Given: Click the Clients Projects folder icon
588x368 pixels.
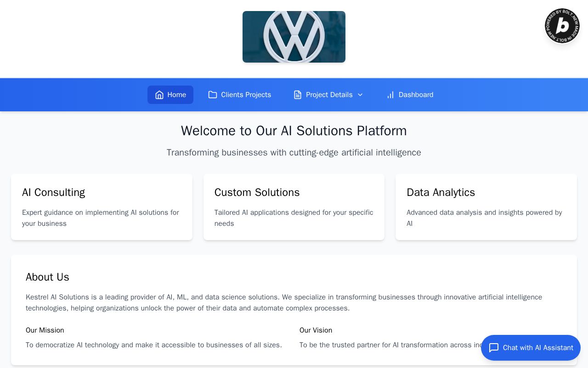Looking at the screenshot, I should [213, 95].
